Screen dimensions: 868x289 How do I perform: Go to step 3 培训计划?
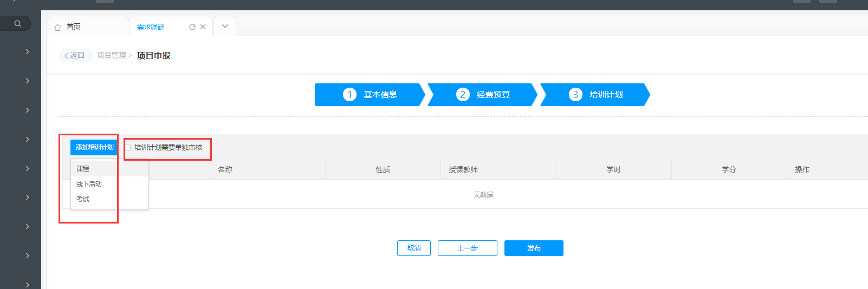(x=595, y=95)
